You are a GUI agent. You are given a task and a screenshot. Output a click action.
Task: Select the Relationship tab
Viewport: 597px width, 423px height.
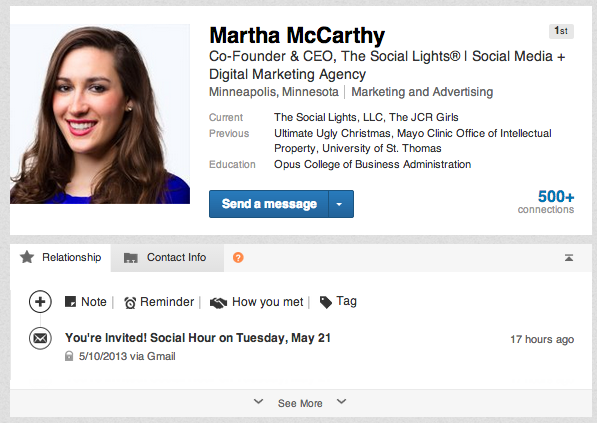point(61,258)
